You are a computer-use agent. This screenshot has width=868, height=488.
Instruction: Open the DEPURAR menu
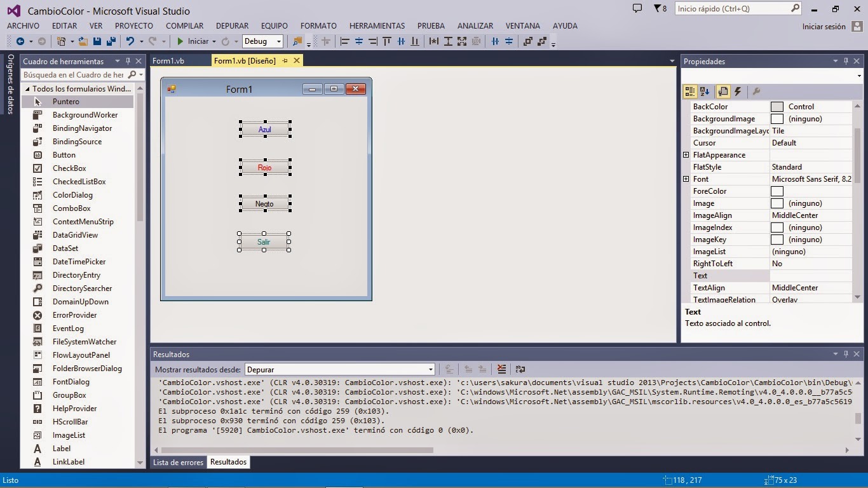232,25
